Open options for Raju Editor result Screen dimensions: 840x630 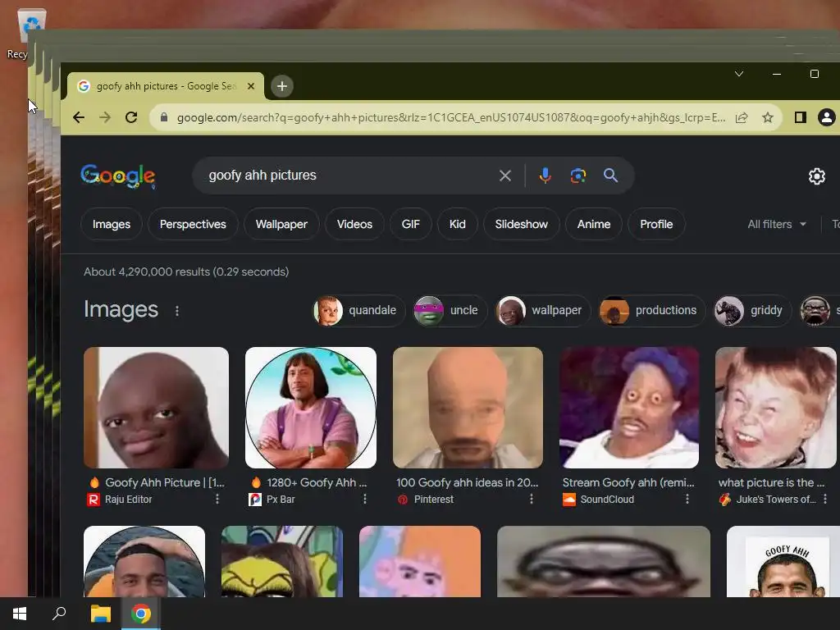pyautogui.click(x=217, y=500)
